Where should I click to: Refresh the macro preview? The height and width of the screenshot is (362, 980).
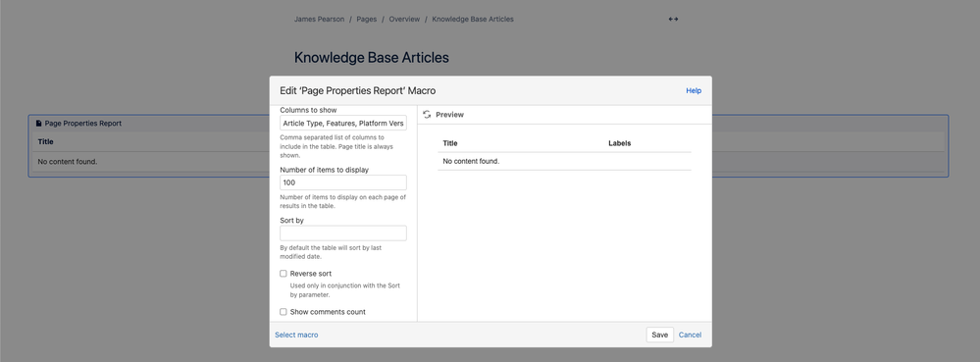point(427,115)
